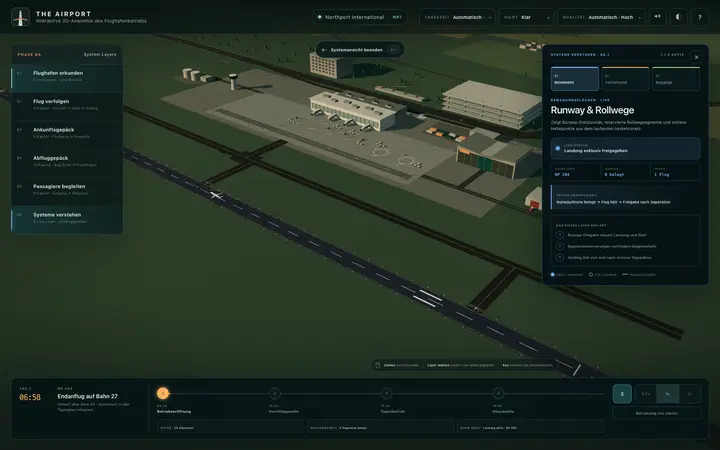Click the Esc key hint badge
This screenshot has height=450, width=720.
pyautogui.click(x=393, y=50)
